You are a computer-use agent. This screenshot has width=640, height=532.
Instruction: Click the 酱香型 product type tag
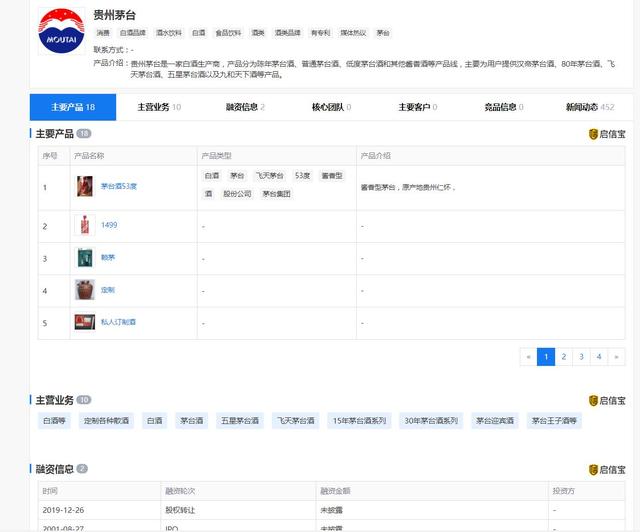332,176
